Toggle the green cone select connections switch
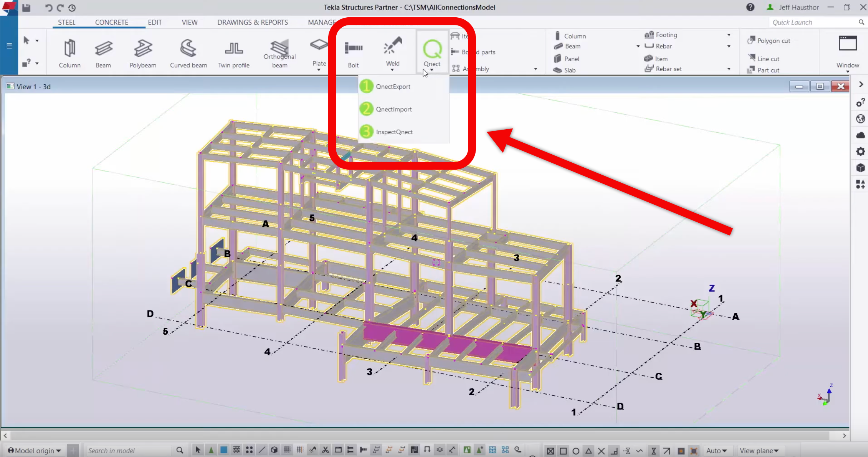The width and height of the screenshot is (868, 457). 211,450
